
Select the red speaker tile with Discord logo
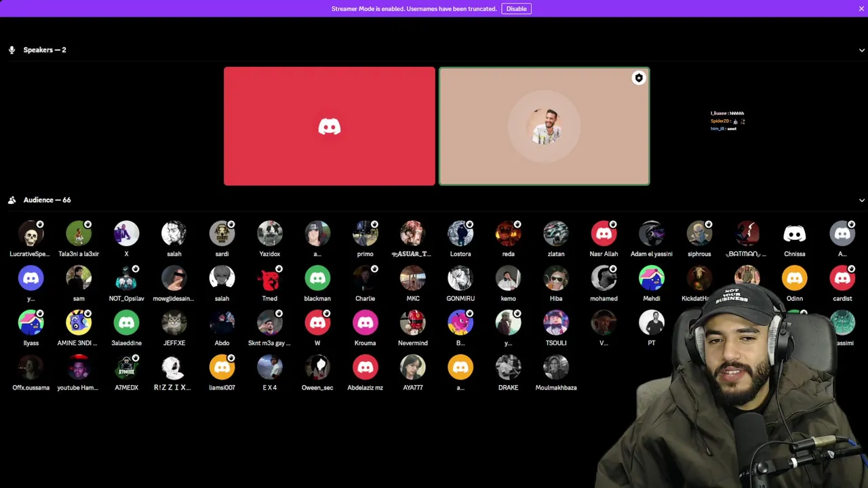pos(330,126)
